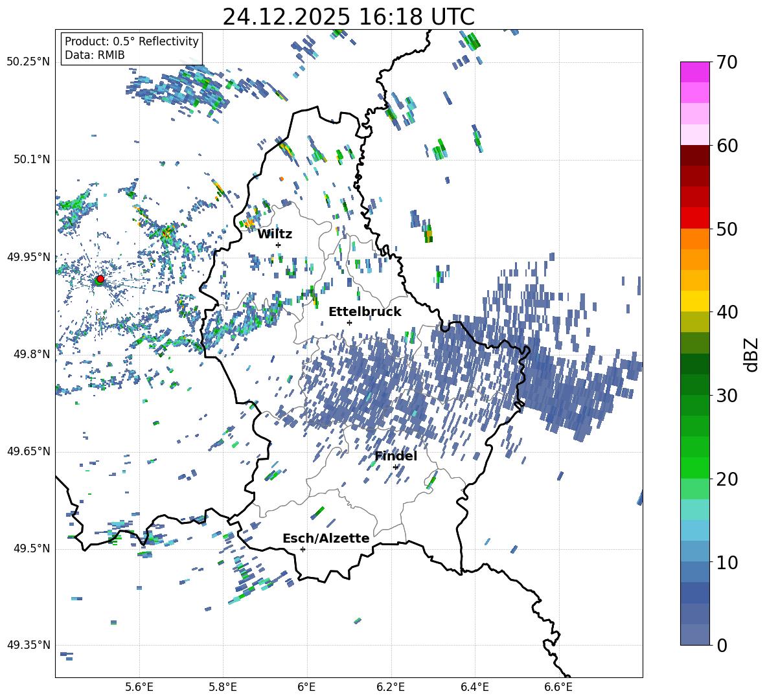Image resolution: width=767 pixels, height=700 pixels.
Task: Select the Esch/Alzette city label
Action: pos(326,539)
